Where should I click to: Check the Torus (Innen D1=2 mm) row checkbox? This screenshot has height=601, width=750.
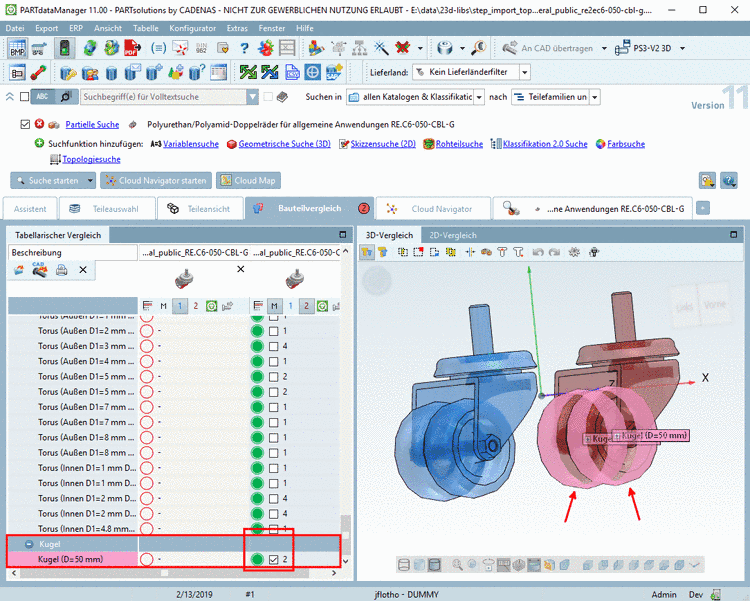tap(273, 498)
